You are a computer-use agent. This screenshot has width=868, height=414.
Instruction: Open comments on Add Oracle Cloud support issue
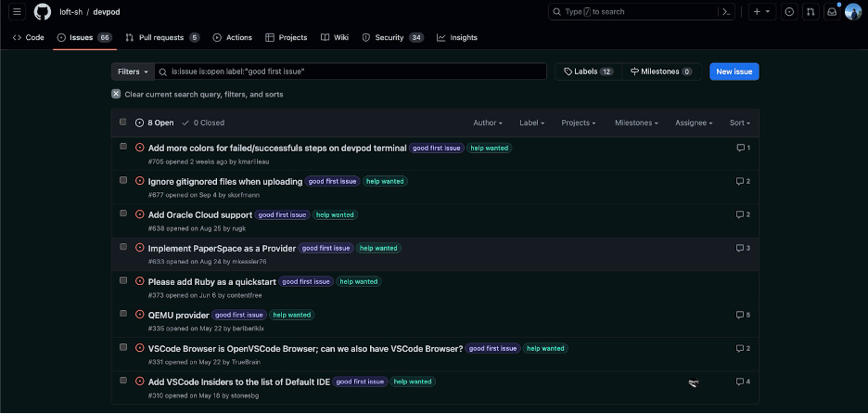743,214
